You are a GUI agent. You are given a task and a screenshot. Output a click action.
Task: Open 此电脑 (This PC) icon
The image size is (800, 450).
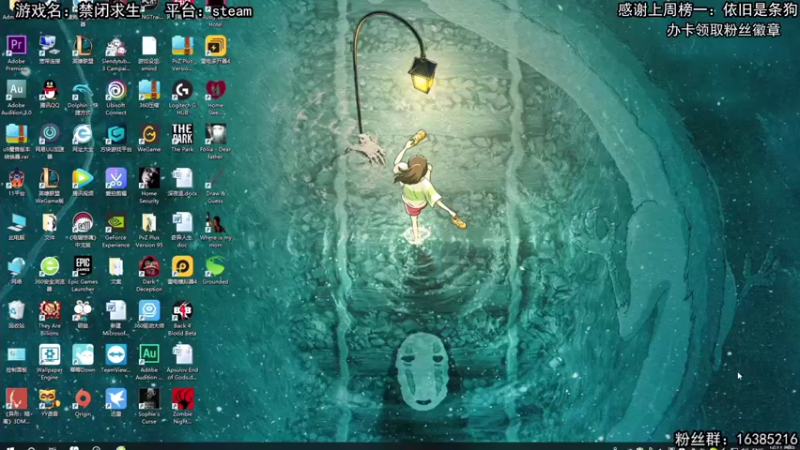(16, 222)
